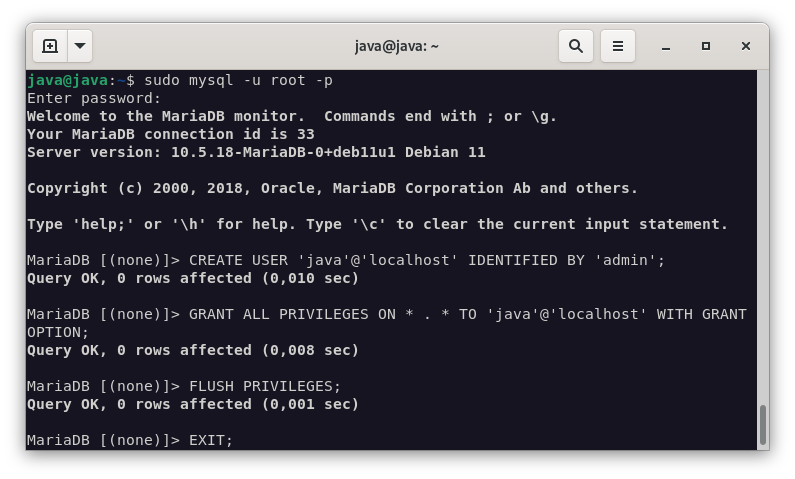Click the Query OK (0,010 sec) result line
The height and width of the screenshot is (479, 795).
pyautogui.click(x=192, y=278)
